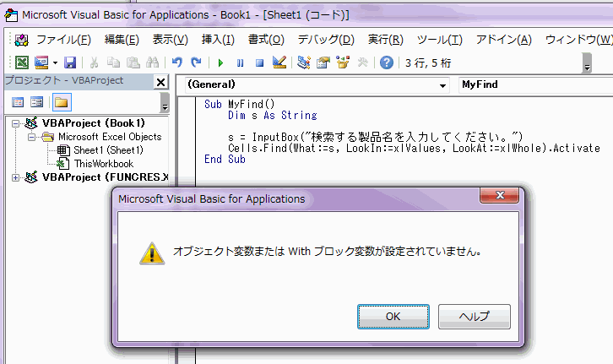Click the Break pause icon
This screenshot has width=613, height=364.
coord(240,63)
